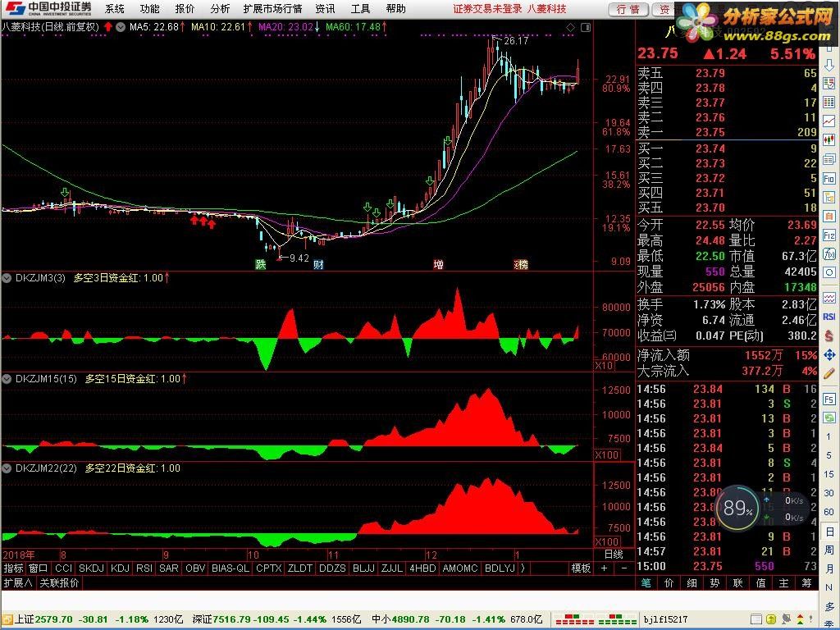Open the 系统 menu
Image resolution: width=840 pixels, height=630 pixels.
pyautogui.click(x=115, y=8)
